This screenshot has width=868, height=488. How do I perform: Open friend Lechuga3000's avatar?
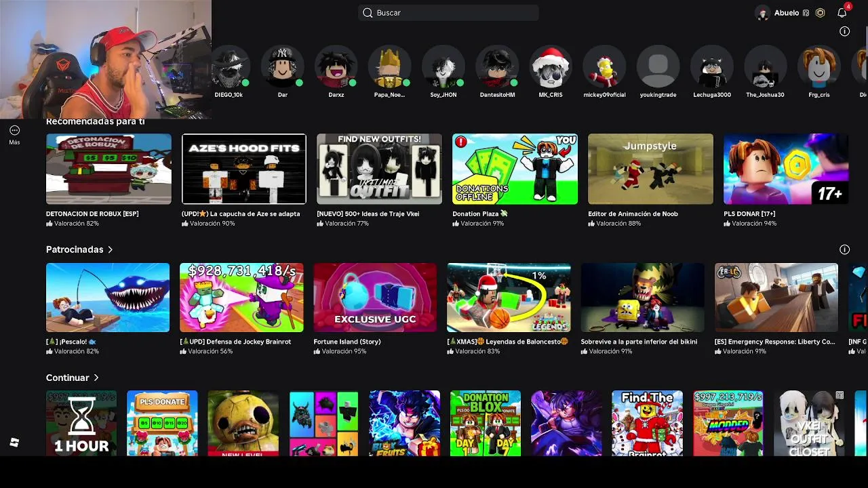click(x=712, y=67)
